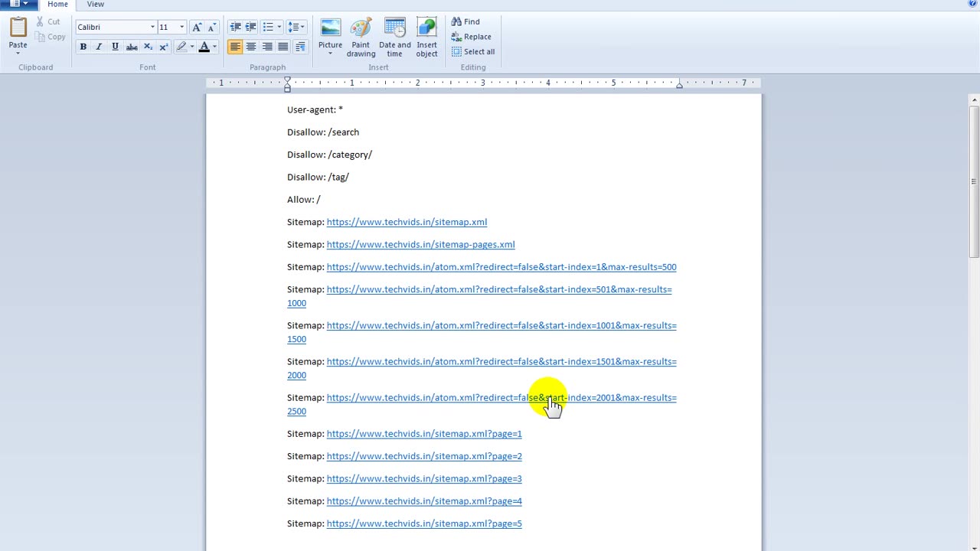Click the line spacing icon
The width and height of the screenshot is (980, 551).
(293, 27)
